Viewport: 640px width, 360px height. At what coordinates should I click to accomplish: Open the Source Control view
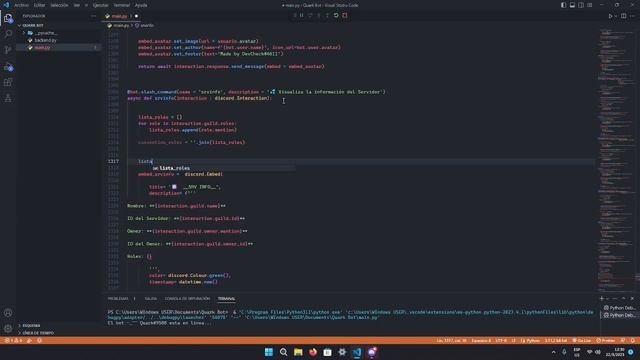pyautogui.click(x=8, y=50)
